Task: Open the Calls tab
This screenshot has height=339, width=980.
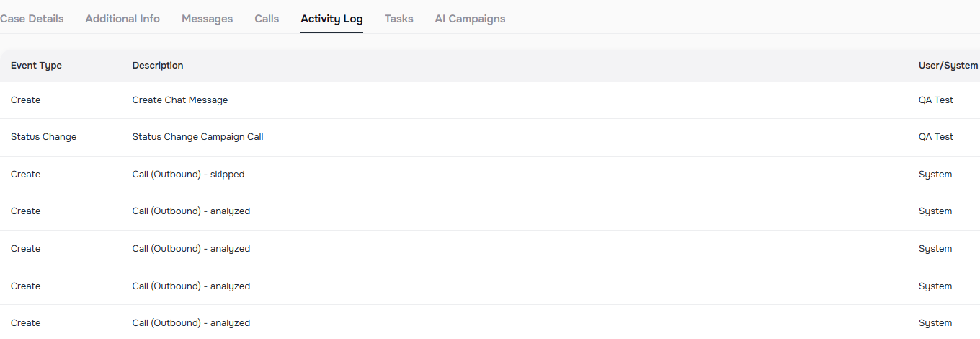Action: tap(267, 19)
